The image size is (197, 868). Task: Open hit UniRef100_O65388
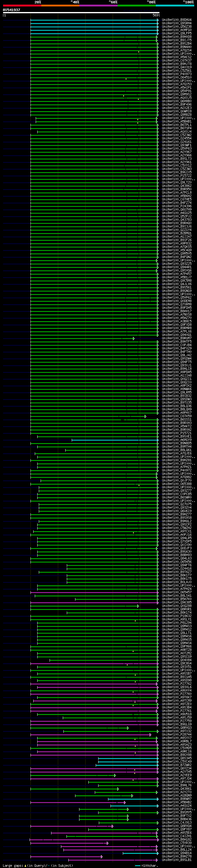pyautogui.click(x=176, y=484)
